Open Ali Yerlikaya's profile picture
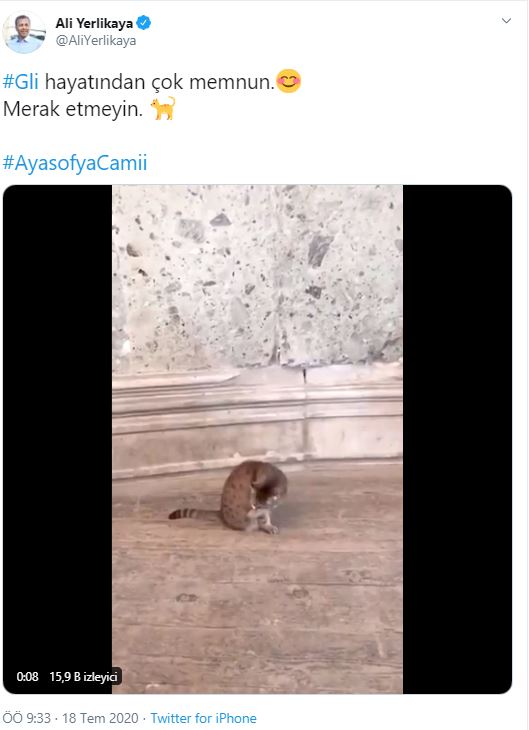This screenshot has width=529, height=730. point(24,32)
